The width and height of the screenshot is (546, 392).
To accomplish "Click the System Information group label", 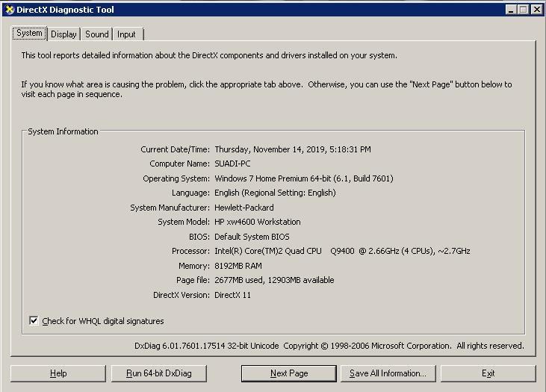I will (63, 131).
